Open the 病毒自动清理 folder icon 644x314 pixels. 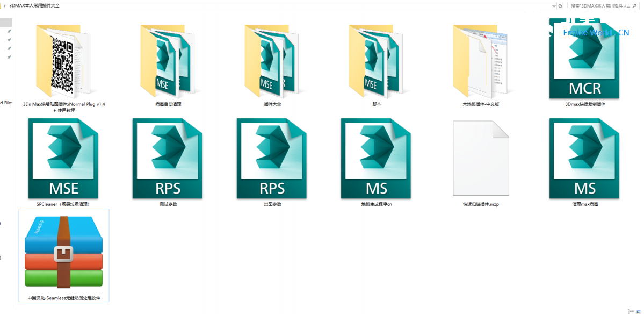pyautogui.click(x=168, y=60)
